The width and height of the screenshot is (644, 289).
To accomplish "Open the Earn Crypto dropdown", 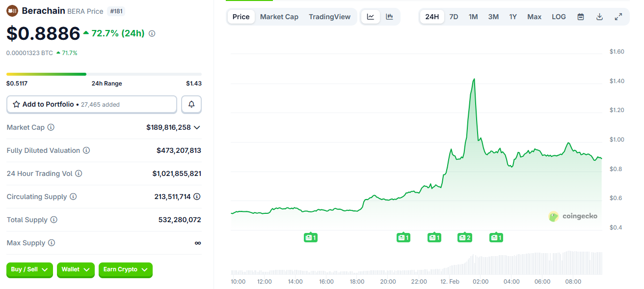I will click(125, 270).
